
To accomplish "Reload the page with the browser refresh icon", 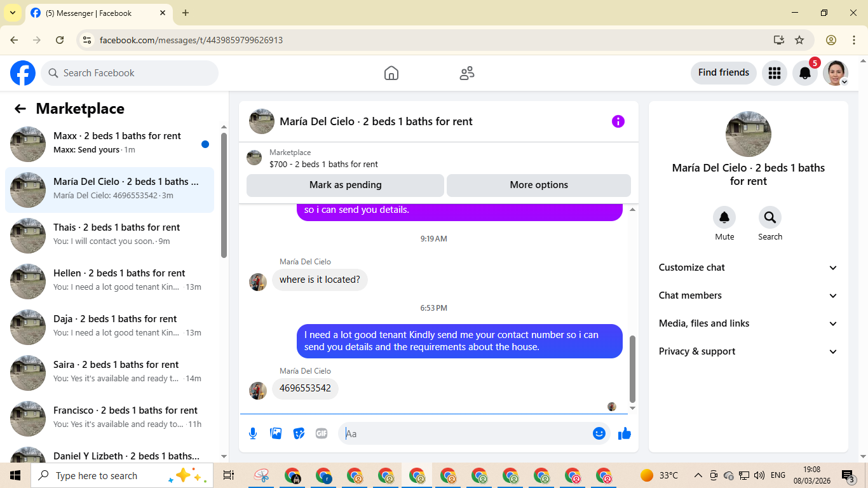I will (x=60, y=40).
